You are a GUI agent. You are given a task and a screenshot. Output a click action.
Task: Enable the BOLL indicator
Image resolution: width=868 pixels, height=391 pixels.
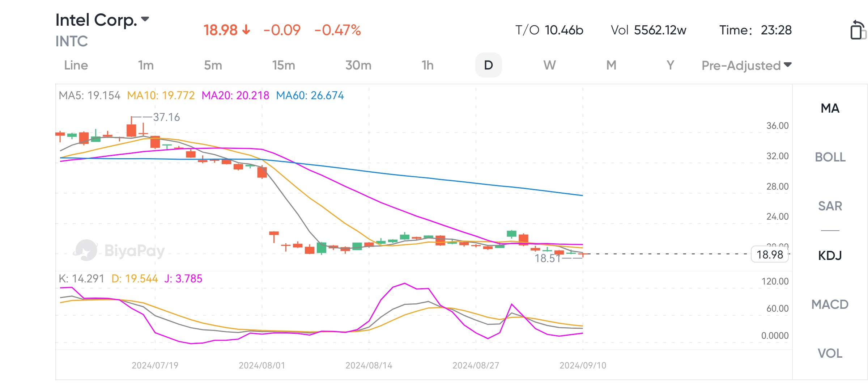point(830,157)
